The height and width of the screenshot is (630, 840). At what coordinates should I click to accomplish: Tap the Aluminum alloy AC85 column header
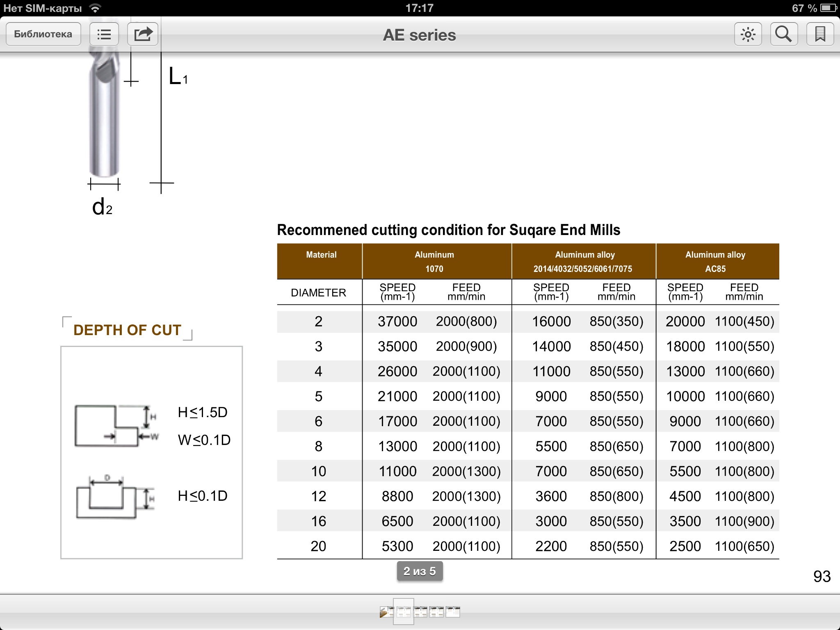tap(715, 261)
